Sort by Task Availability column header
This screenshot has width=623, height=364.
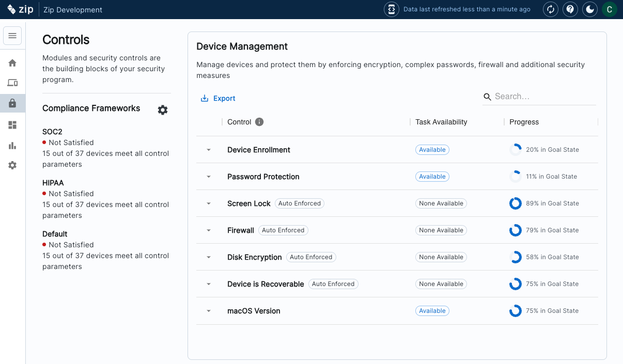point(441,122)
